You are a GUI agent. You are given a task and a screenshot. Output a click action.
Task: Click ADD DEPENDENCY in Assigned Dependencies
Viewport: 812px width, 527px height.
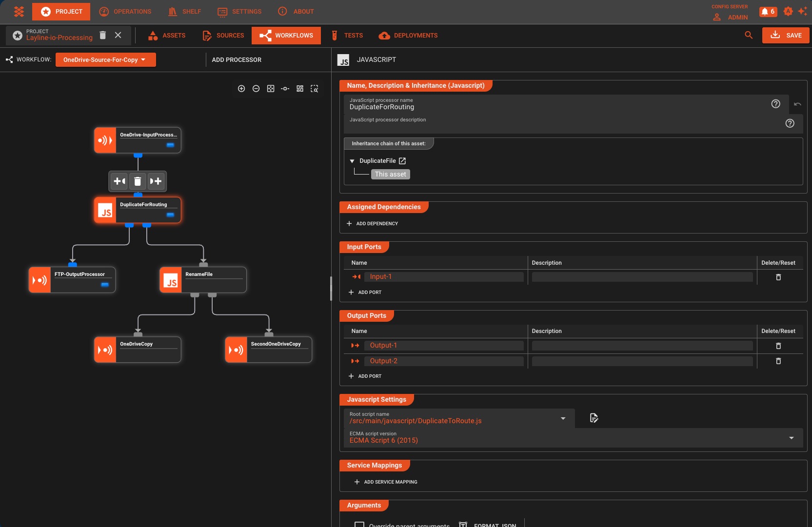coord(373,223)
